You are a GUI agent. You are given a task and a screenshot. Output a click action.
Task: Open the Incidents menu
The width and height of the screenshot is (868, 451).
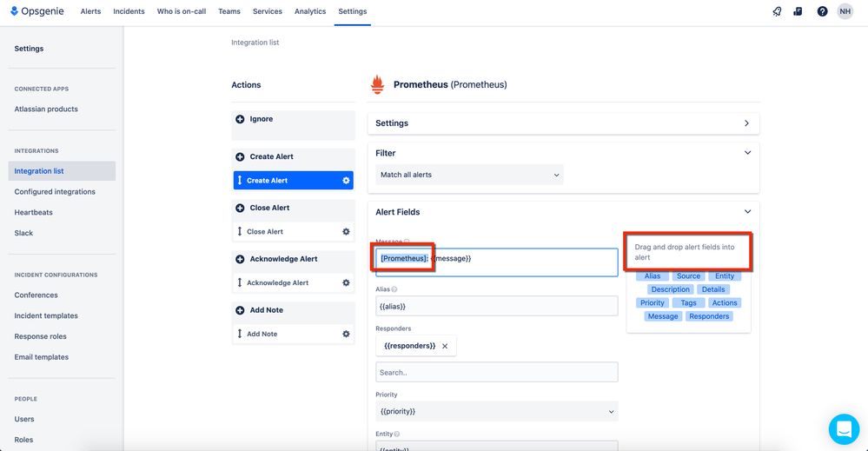pyautogui.click(x=129, y=11)
